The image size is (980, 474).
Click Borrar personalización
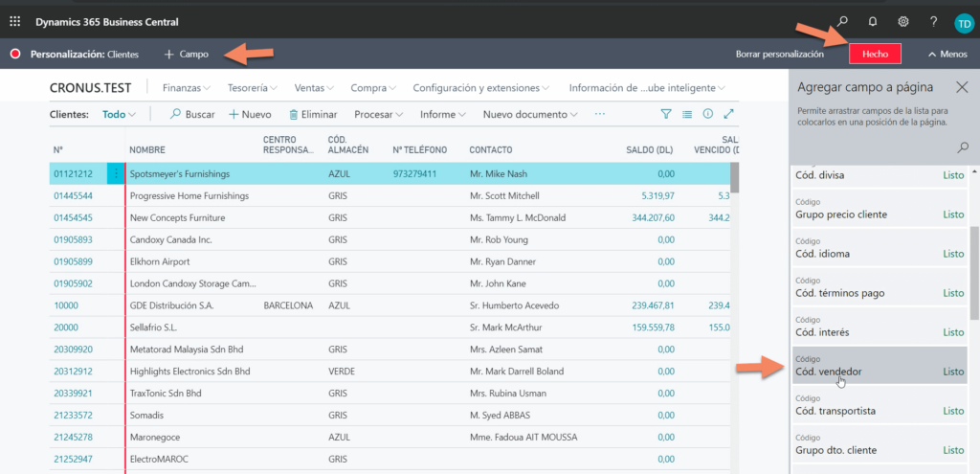779,55
